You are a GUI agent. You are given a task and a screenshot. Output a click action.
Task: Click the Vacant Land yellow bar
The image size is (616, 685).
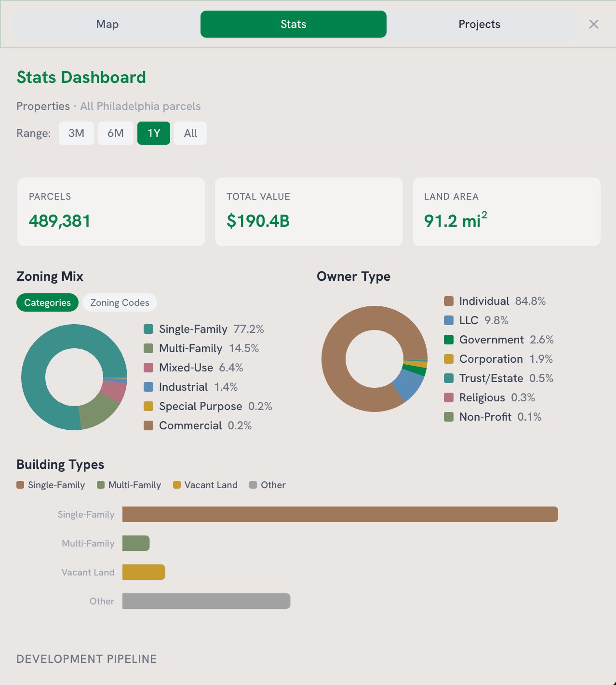coord(144,572)
